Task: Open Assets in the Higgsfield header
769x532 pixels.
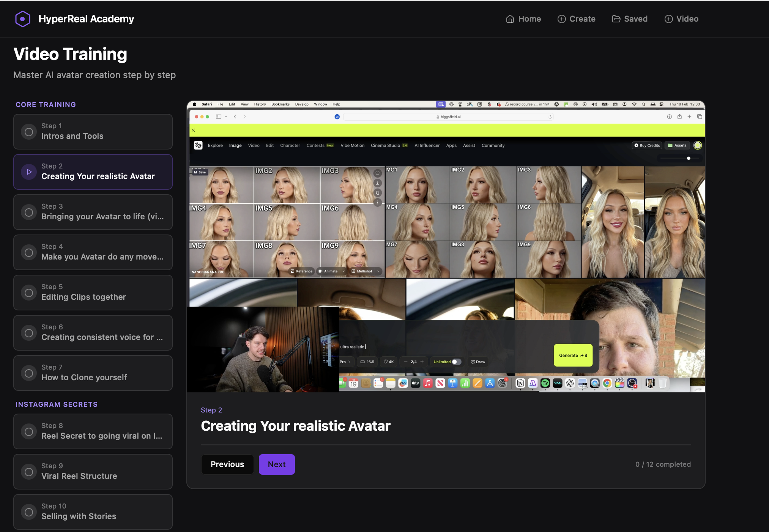Action: 677,145
